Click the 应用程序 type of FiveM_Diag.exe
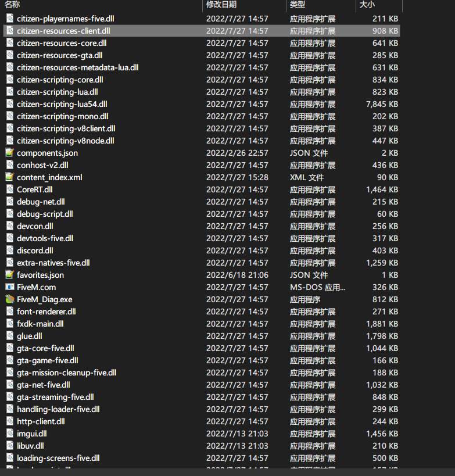Screen dimensions: 455x476 click(305, 299)
